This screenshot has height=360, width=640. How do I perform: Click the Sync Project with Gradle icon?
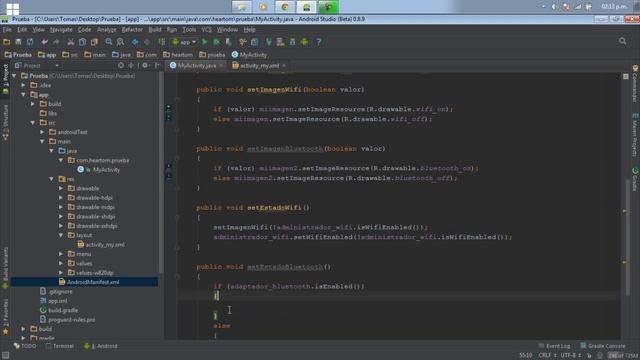click(269, 42)
